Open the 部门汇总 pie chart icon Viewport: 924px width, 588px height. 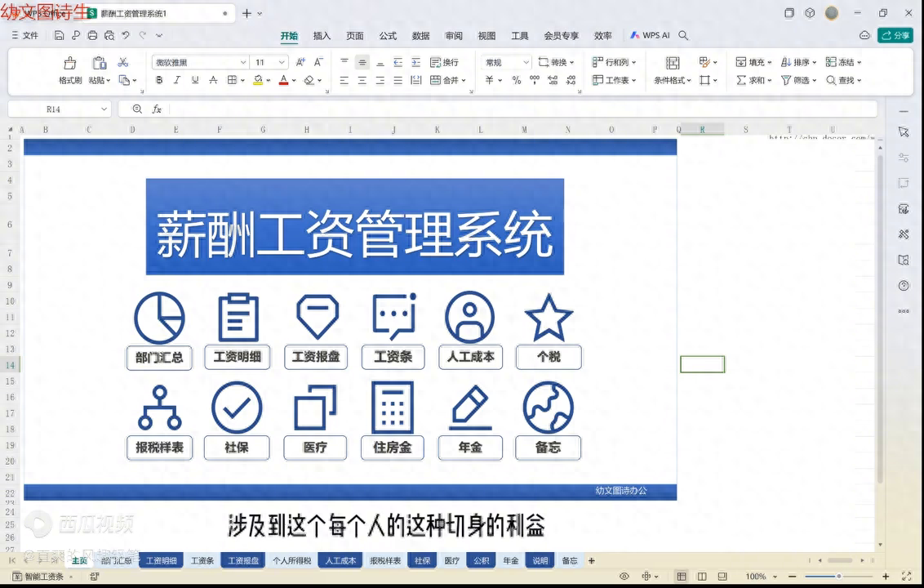point(159,318)
